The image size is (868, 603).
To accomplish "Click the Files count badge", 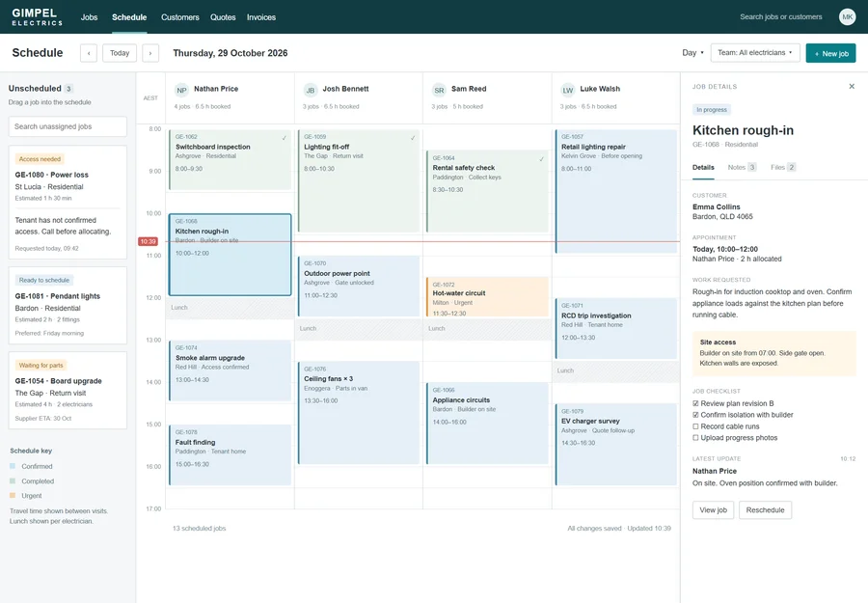I will coord(792,167).
